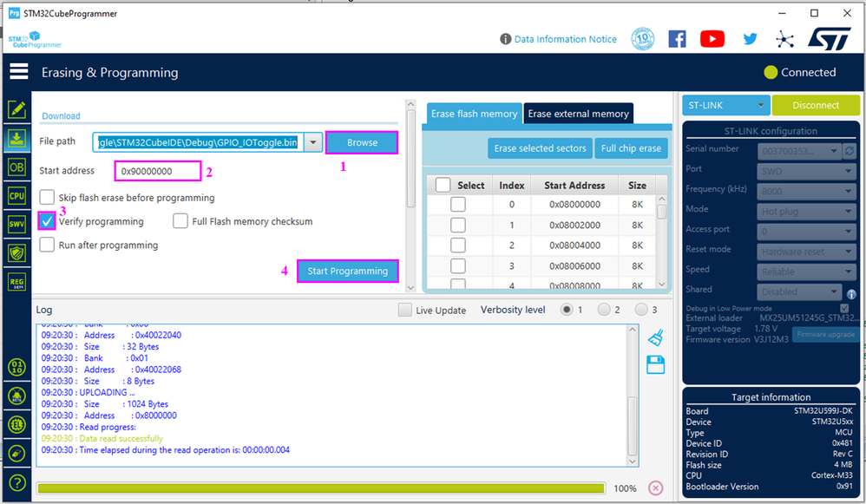Click the Browse button
Image resolution: width=866 pixels, height=504 pixels.
(x=362, y=142)
